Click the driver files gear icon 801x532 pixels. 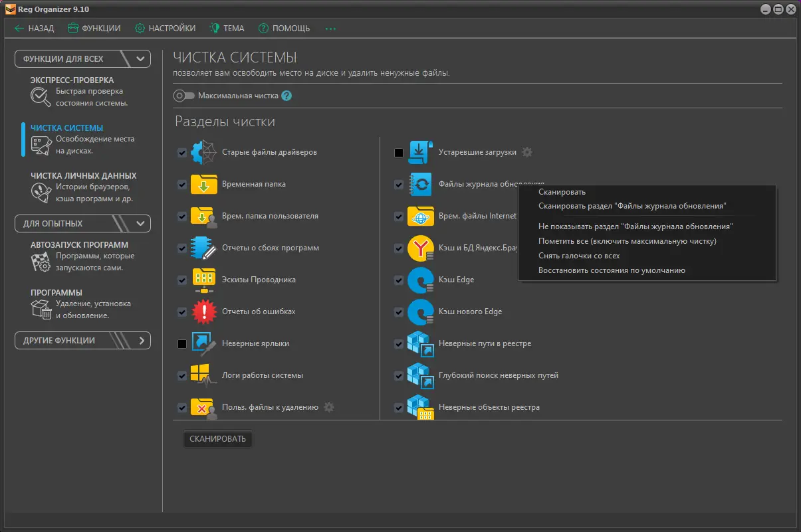(204, 153)
